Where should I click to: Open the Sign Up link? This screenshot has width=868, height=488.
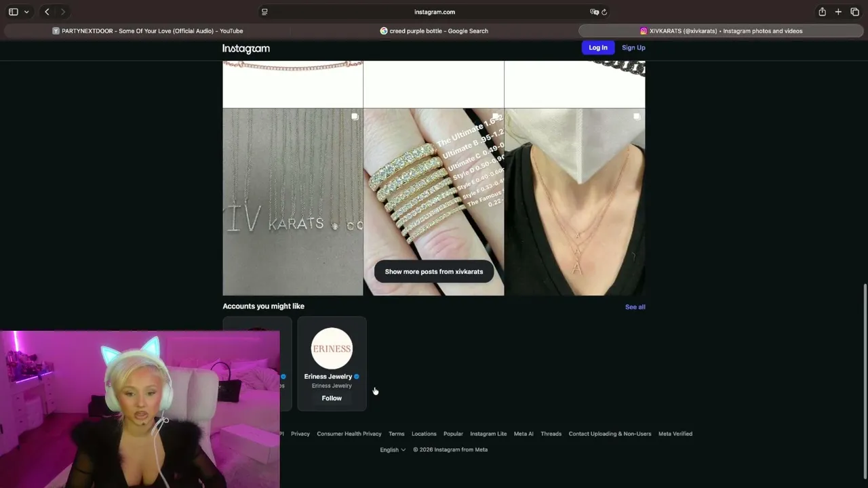[633, 47]
